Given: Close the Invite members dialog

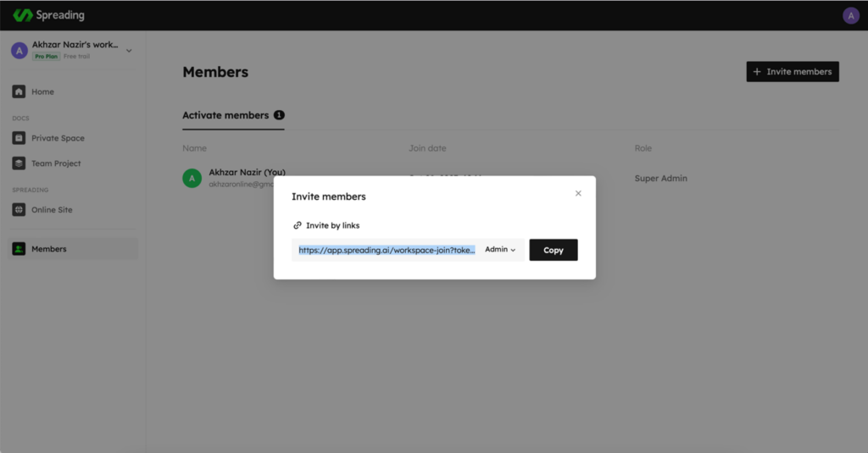Looking at the screenshot, I should 578,193.
